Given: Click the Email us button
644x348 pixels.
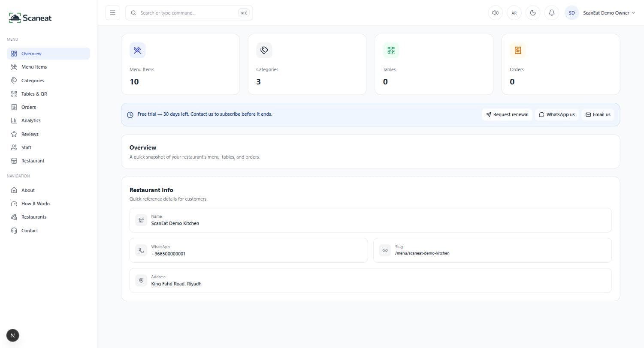Looking at the screenshot, I should (598, 114).
